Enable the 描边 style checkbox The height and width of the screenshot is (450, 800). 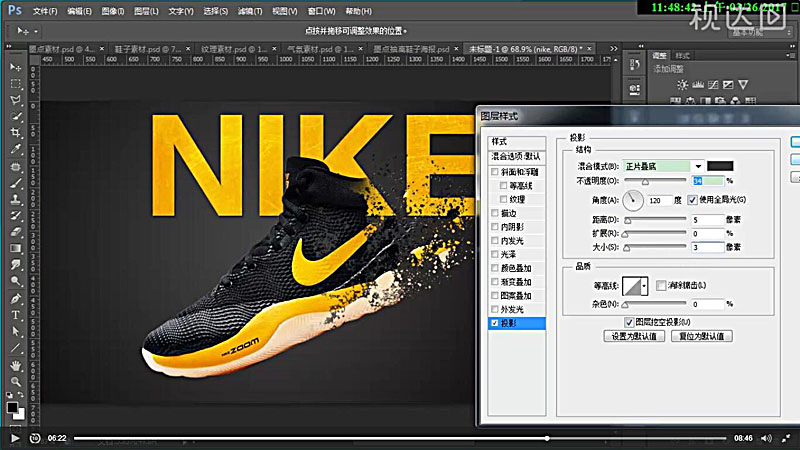click(495, 213)
